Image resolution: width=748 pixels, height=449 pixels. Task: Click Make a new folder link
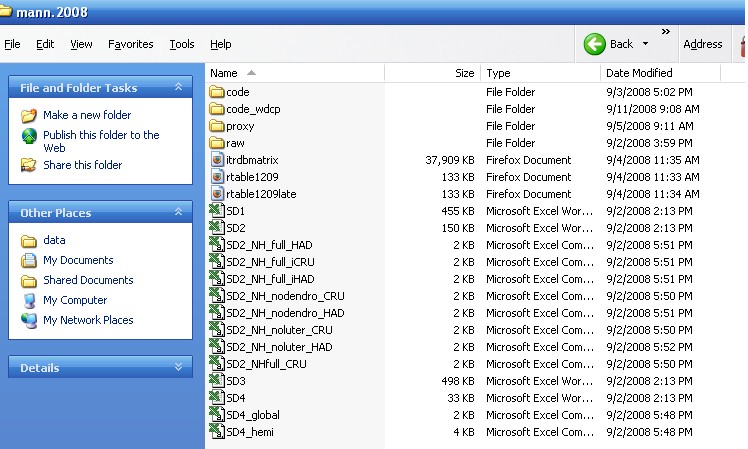point(87,115)
